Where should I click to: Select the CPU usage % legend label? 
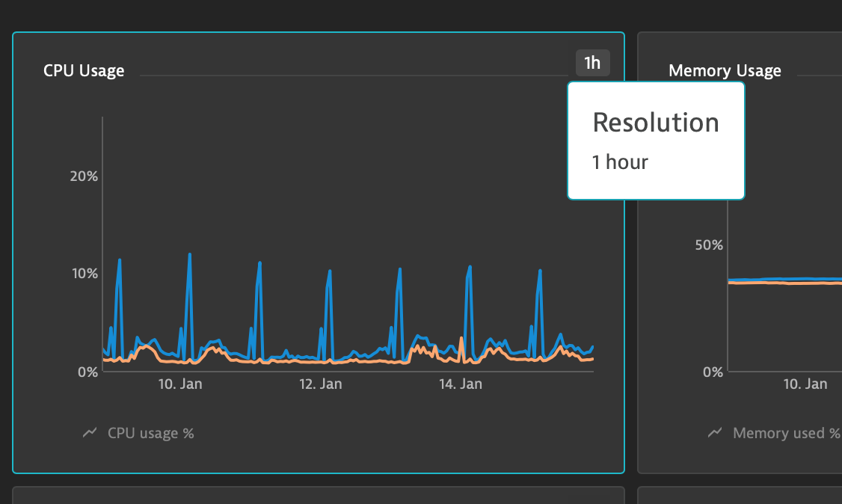[x=151, y=433]
